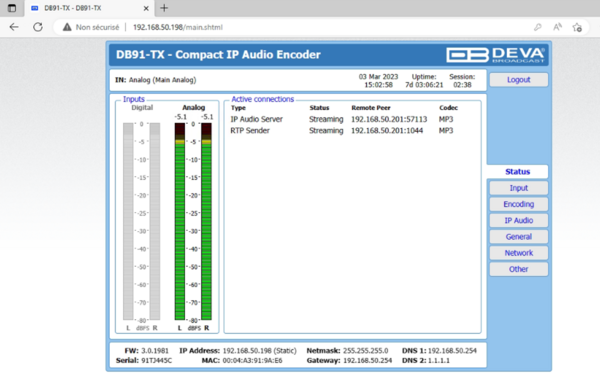
Task: Click the read aloud icon
Action: point(558,27)
